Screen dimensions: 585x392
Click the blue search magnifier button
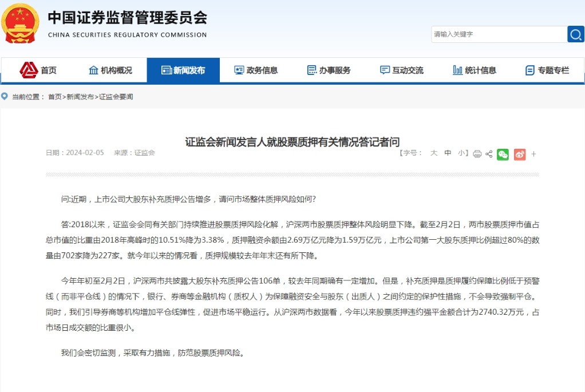(x=576, y=34)
